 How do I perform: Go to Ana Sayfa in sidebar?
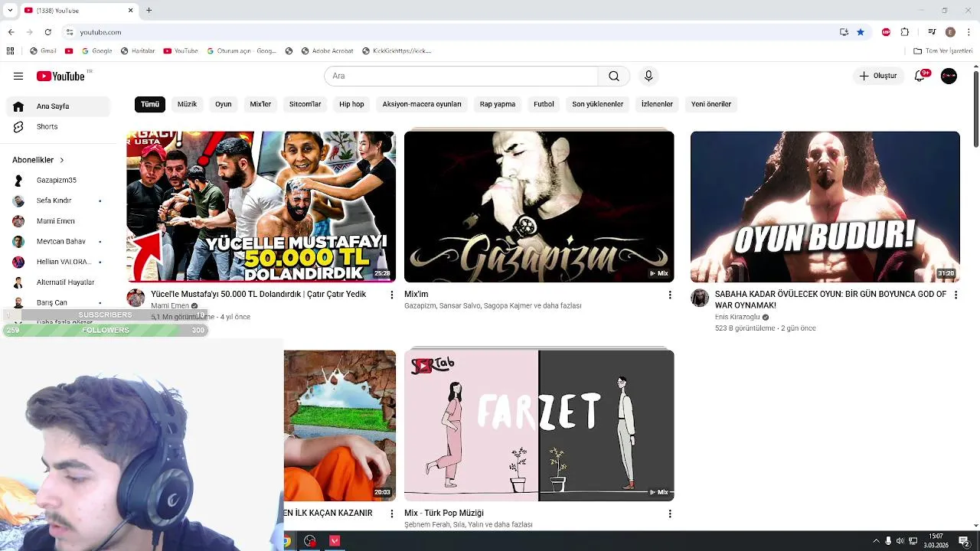[x=59, y=106]
